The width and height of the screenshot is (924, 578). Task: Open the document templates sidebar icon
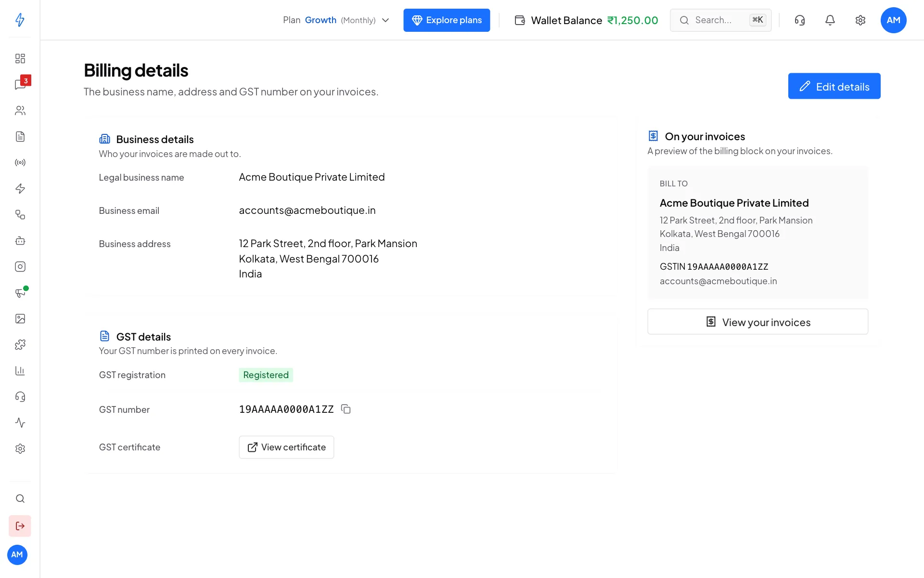(x=20, y=136)
